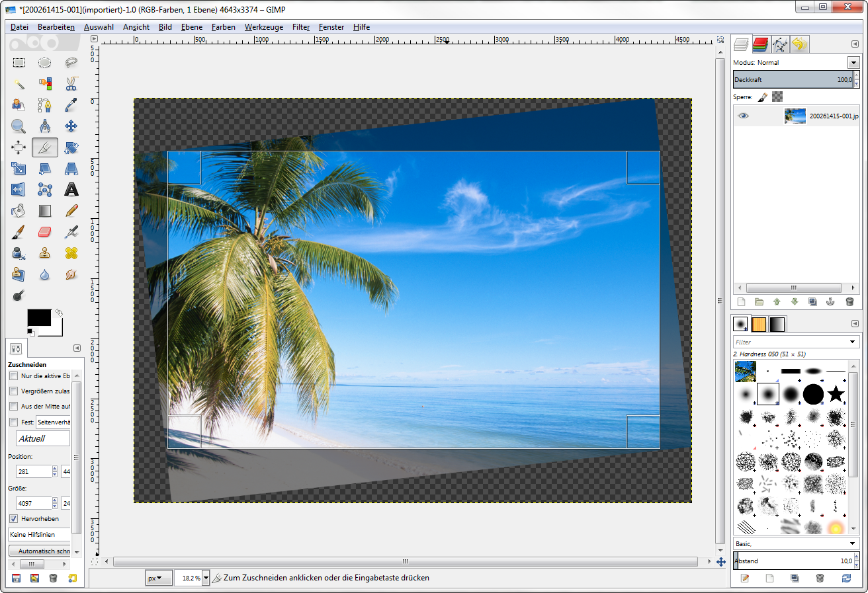Hide the 200261415-001 layer with eye icon
The width and height of the screenshot is (868, 593).
point(744,116)
